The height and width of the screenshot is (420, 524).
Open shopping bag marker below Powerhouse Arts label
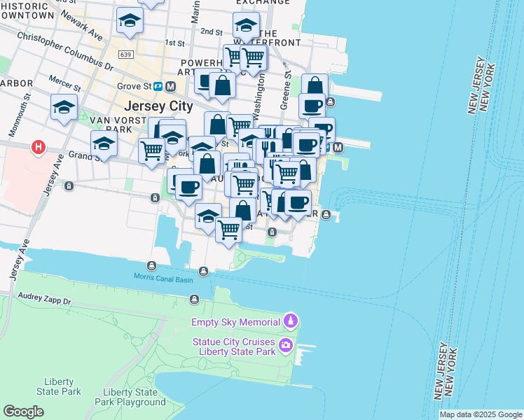pyautogui.click(x=223, y=87)
